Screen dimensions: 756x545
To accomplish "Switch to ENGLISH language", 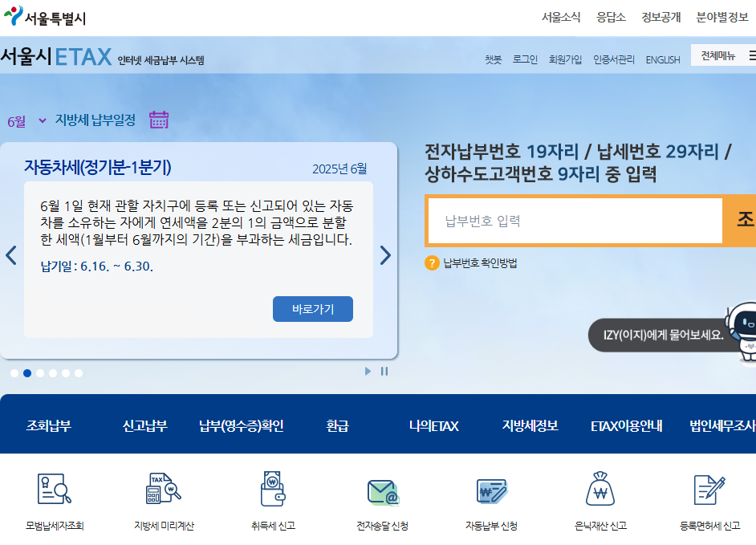I will 663,60.
